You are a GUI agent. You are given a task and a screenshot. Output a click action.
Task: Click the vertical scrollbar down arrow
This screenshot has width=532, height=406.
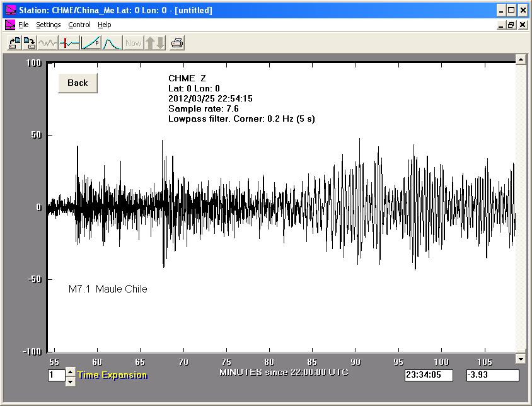pyautogui.click(x=521, y=359)
